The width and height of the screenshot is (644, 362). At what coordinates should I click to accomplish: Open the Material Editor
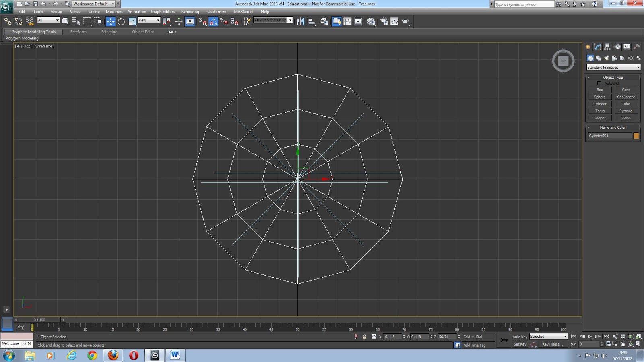click(x=371, y=21)
